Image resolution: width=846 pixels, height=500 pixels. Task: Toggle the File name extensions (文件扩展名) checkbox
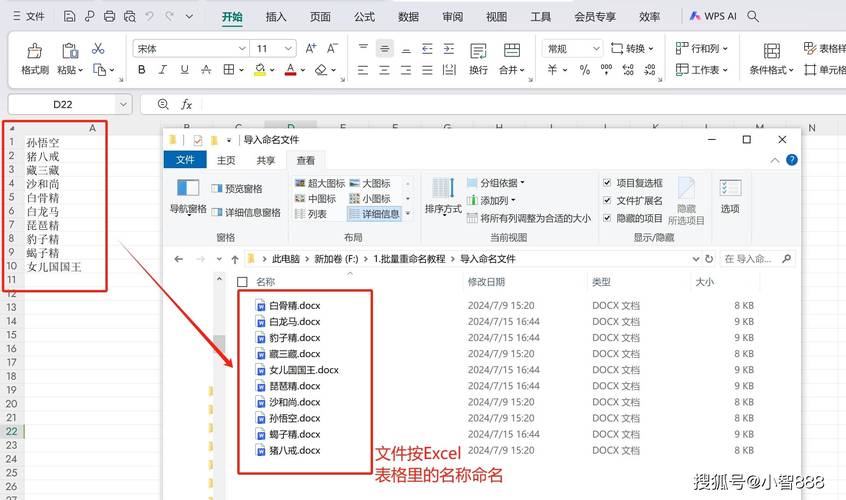[x=607, y=200]
